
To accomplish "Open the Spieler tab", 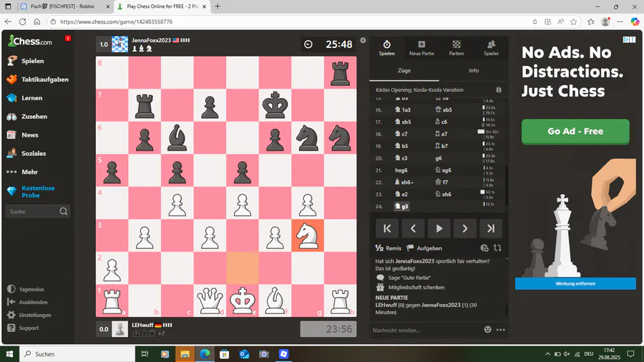I will 491,48.
